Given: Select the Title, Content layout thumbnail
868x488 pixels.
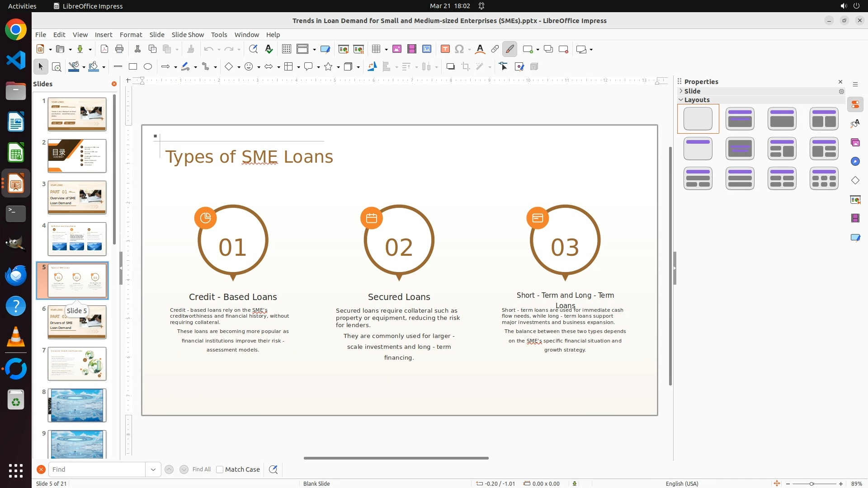Looking at the screenshot, I should 782,119.
